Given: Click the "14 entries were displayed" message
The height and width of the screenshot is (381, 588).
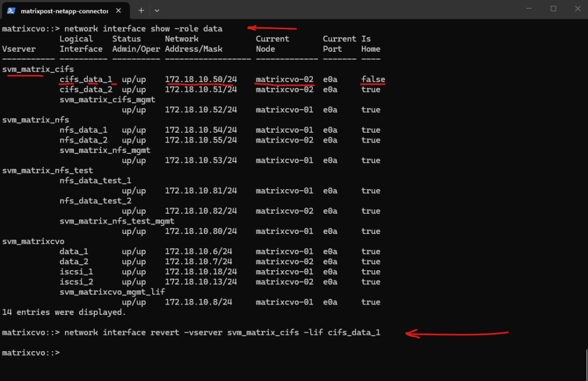Looking at the screenshot, I should pos(63,312).
